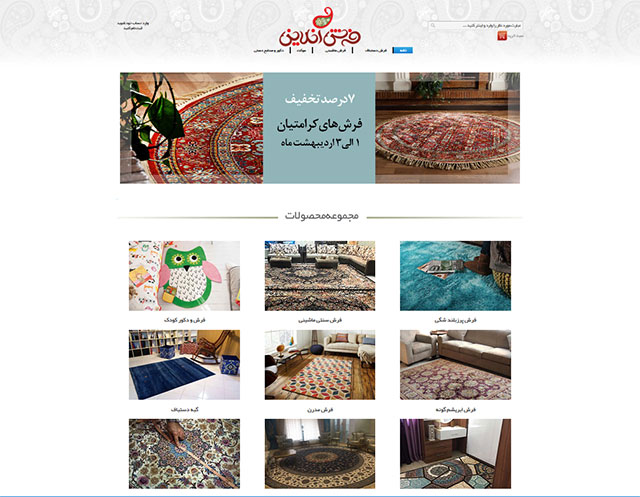This screenshot has width=640, height=497.
Task: Click the red shopping cart icon
Action: (502, 36)
